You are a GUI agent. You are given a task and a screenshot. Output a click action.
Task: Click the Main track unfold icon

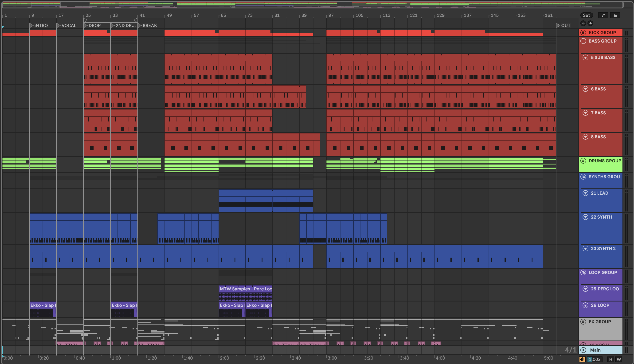(x=583, y=350)
